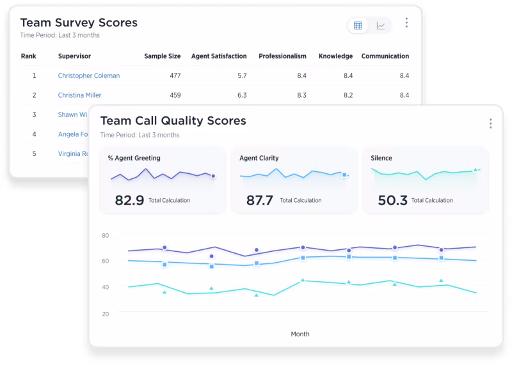Sort by the Rank column header
The width and height of the screenshot is (512, 365).
point(28,56)
